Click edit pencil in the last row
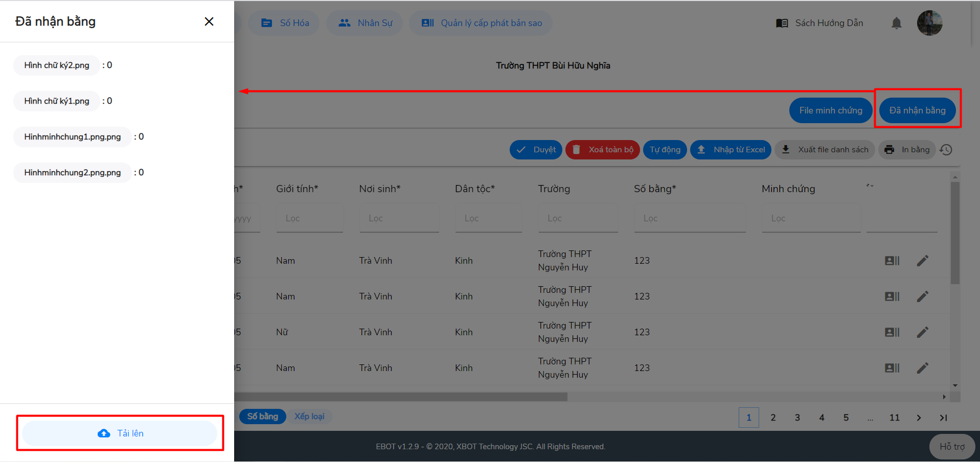Screen dimensions: 980x462 922,368
